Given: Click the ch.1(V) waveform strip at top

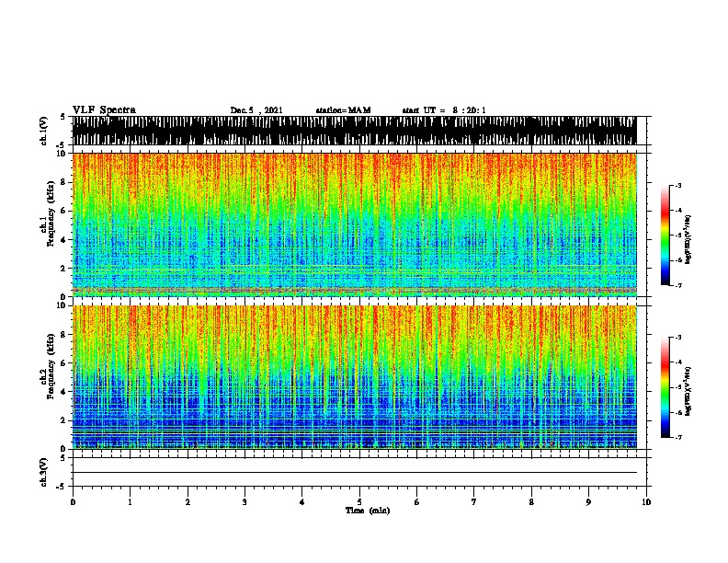Looking at the screenshot, I should [355, 131].
